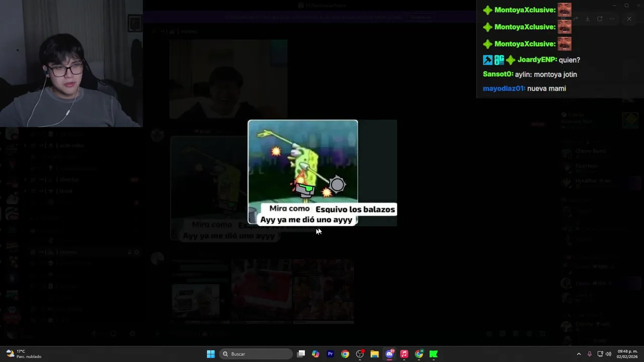Open the clock showing 09:48 p. m.
Screen dimensions: 644x362
(627, 354)
